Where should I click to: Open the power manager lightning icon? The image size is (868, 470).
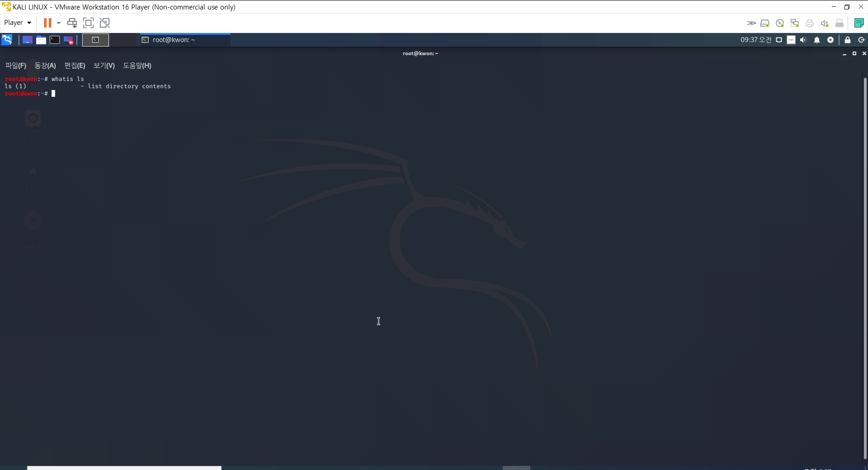(830, 40)
